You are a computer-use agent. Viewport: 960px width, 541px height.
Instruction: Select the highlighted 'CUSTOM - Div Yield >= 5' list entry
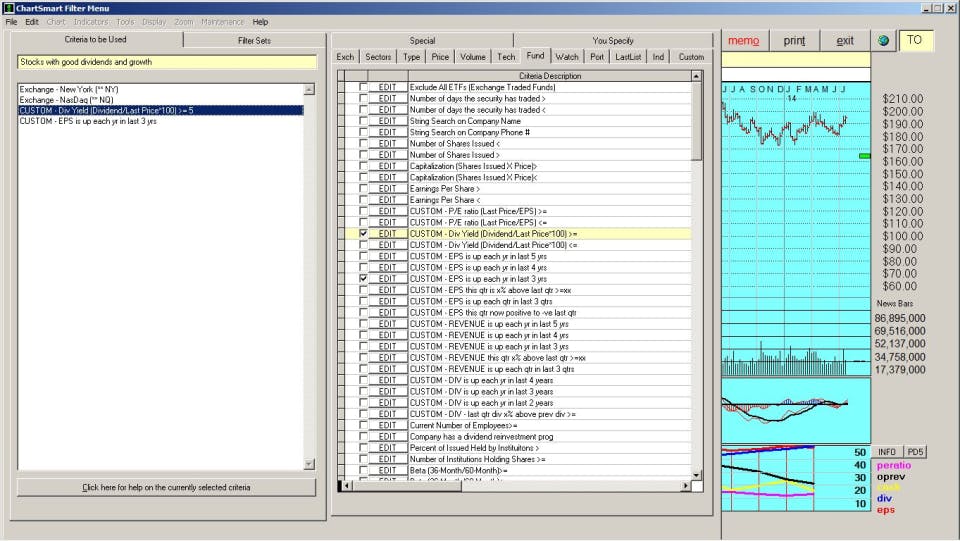(161, 110)
